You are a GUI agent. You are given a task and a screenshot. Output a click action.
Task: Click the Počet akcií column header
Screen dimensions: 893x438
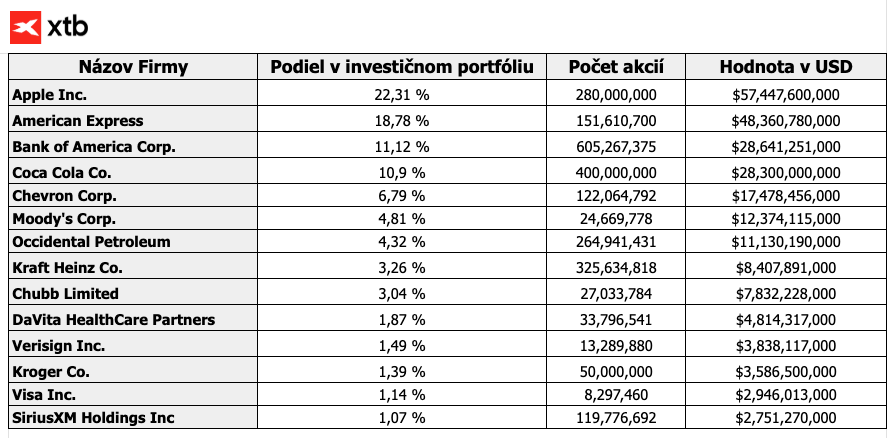tap(616, 68)
